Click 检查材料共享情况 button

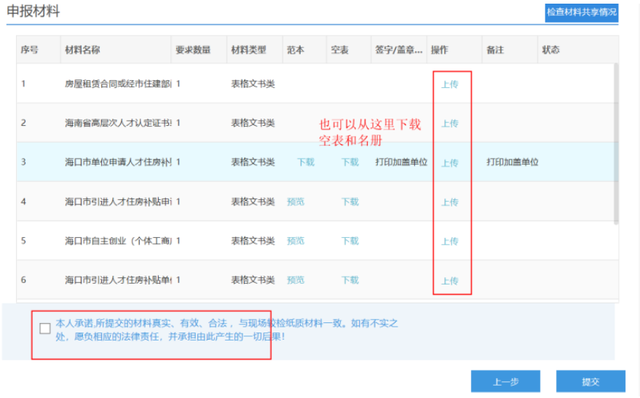(581, 13)
